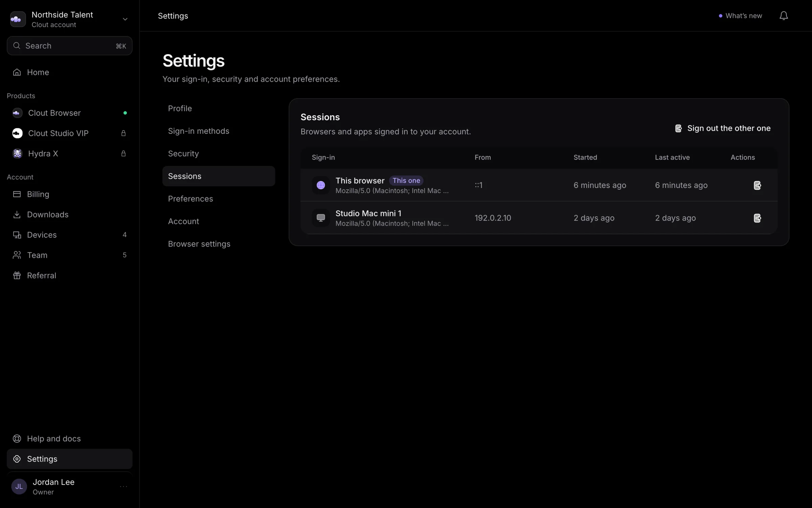Go to Home in the sidebar

[69, 72]
